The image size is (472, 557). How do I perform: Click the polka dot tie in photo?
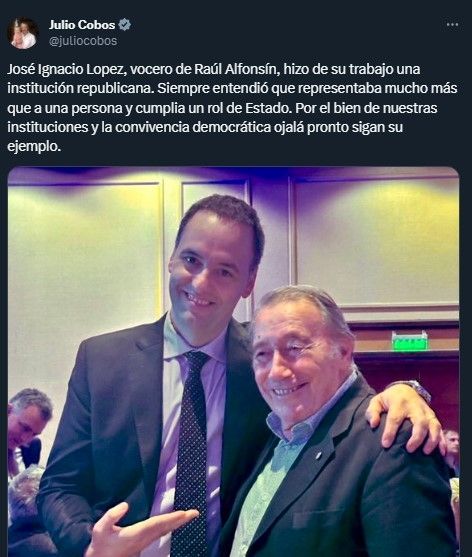click(193, 448)
